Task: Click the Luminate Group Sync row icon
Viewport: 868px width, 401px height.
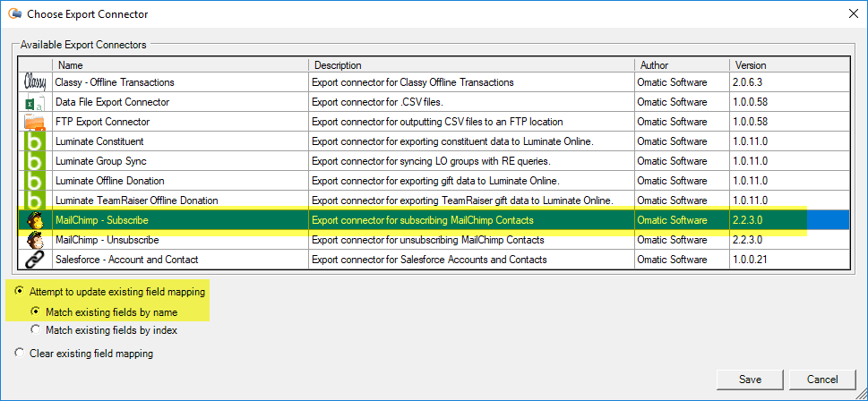Action: [35, 161]
